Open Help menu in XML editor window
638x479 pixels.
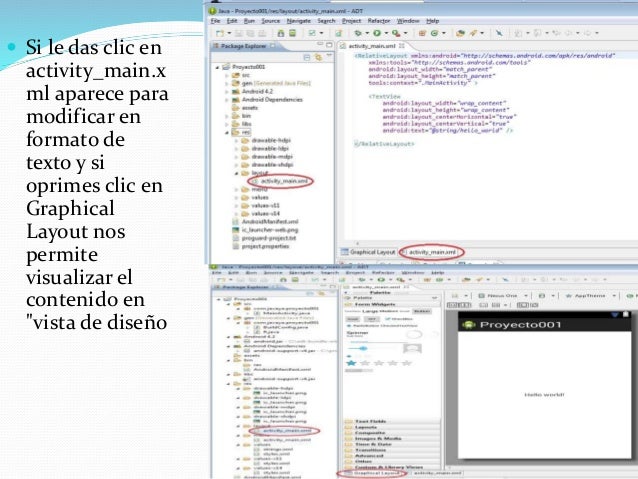tap(433, 21)
